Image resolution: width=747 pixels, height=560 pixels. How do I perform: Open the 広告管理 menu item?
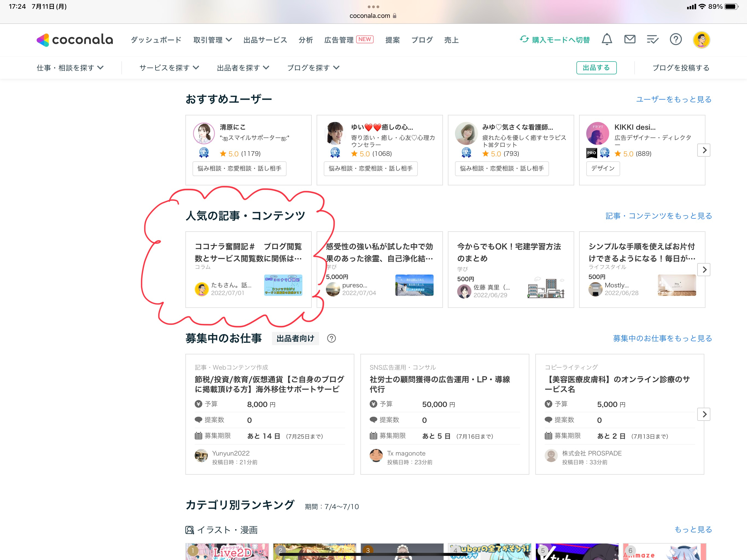tap(339, 40)
